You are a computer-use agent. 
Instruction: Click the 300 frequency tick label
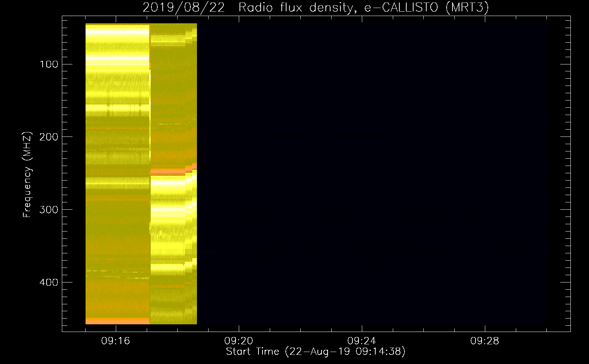point(49,210)
